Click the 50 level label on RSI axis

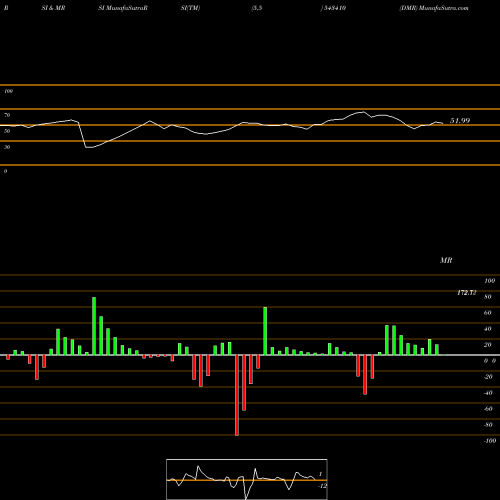coord(7,131)
